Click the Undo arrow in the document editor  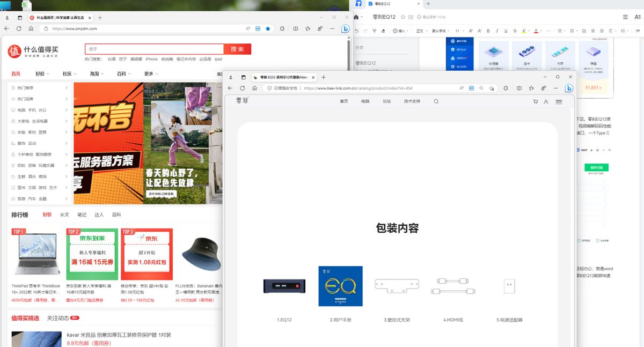coord(357,31)
